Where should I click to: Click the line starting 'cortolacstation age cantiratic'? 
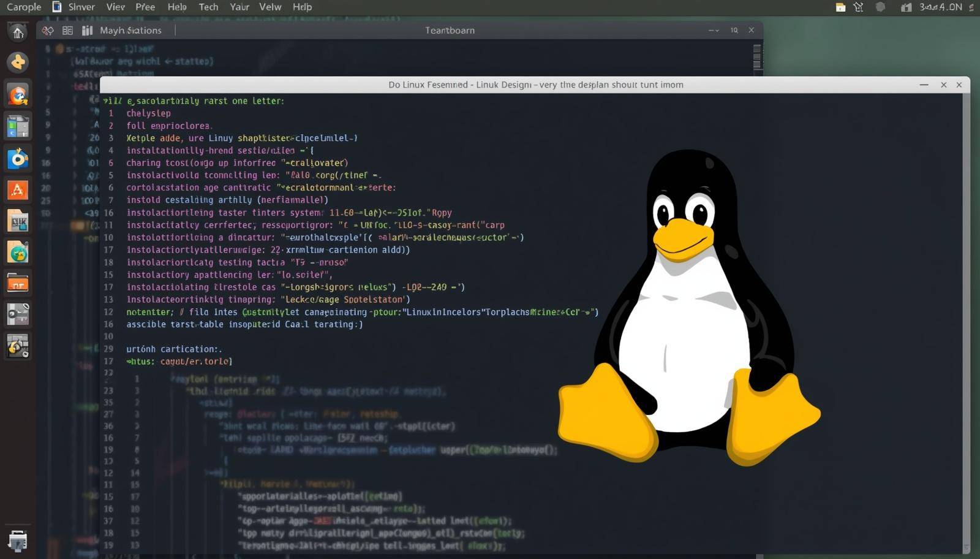click(261, 188)
